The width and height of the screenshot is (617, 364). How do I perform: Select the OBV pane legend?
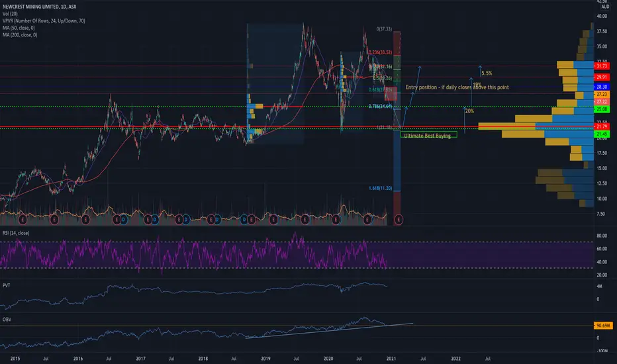pos(7,320)
